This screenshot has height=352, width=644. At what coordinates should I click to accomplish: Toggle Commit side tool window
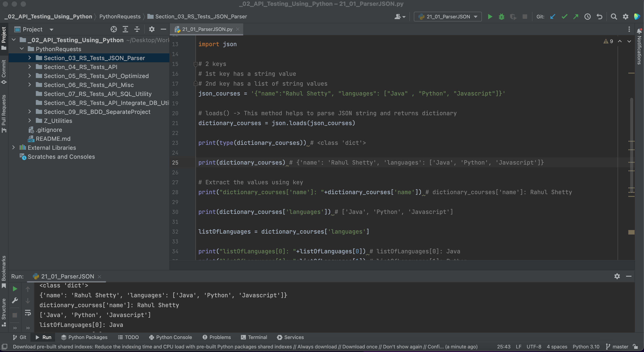[4, 72]
